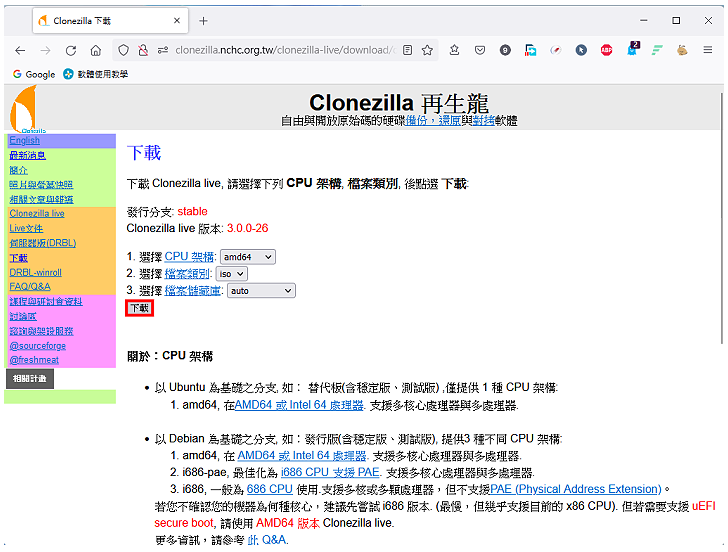Open the file repository auto dropdown
The height and width of the screenshot is (552, 728).
click(x=261, y=291)
